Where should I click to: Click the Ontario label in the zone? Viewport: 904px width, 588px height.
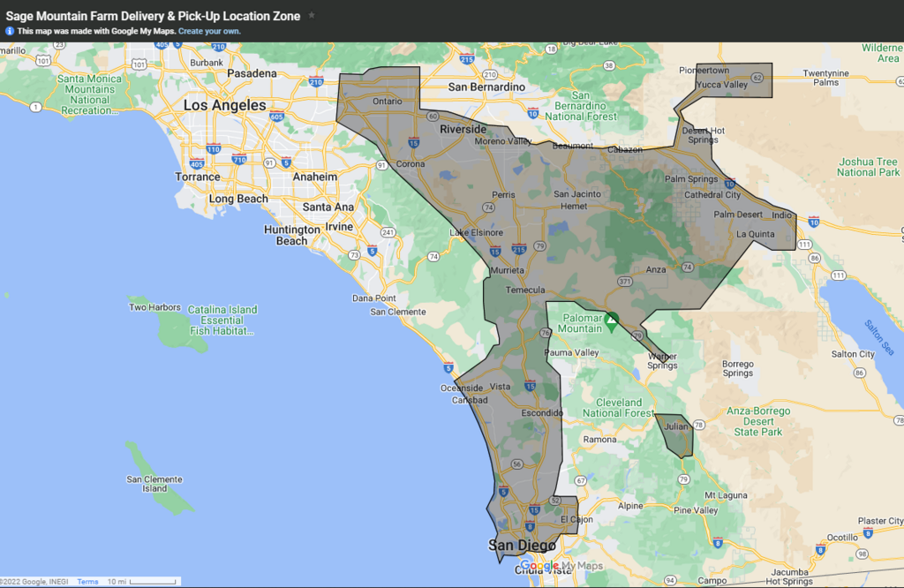click(x=388, y=102)
